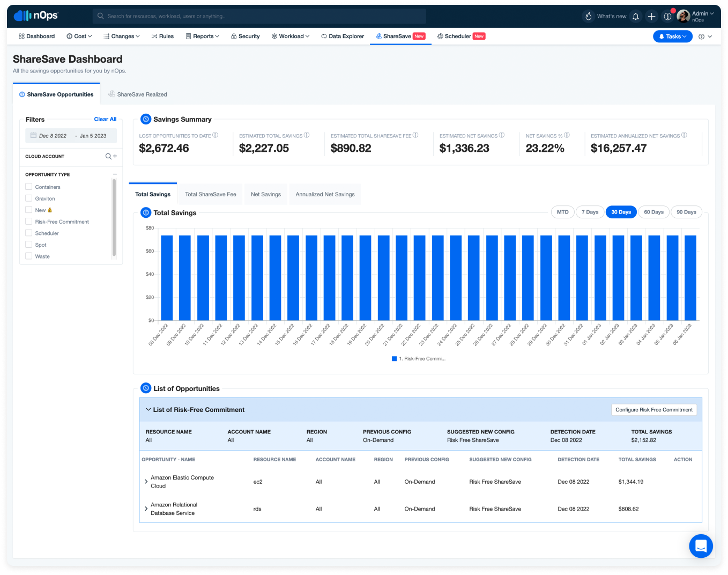This screenshot has width=728, height=575.
Task: Click the global search input field
Action: [259, 16]
